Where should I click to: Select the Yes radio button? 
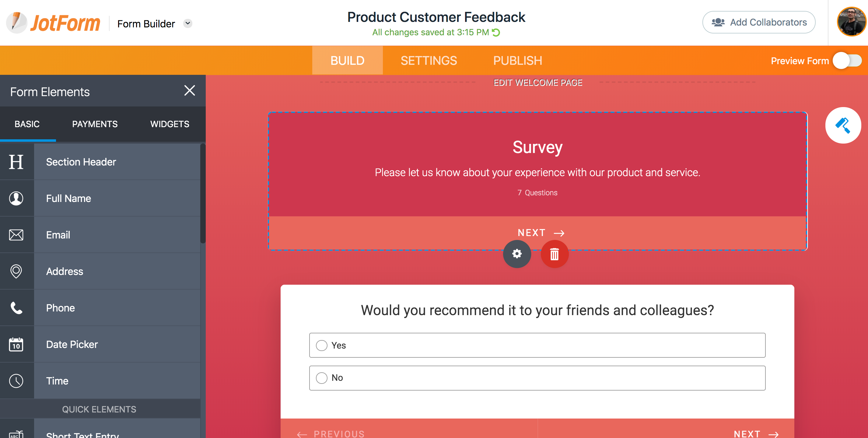point(321,346)
